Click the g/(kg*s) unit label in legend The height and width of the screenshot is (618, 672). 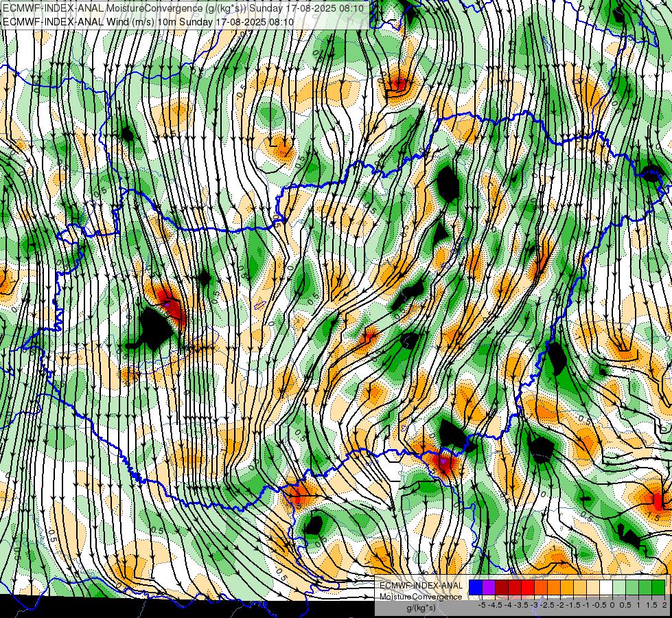(x=421, y=608)
